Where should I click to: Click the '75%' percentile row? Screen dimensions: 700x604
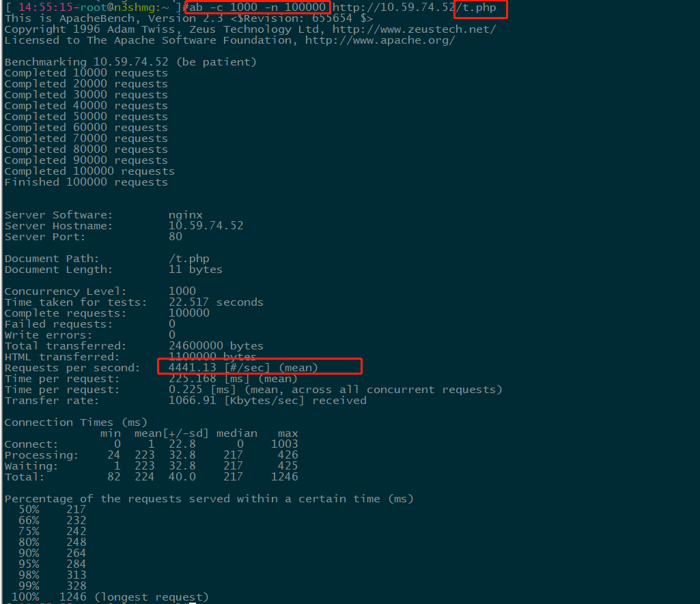click(x=52, y=532)
